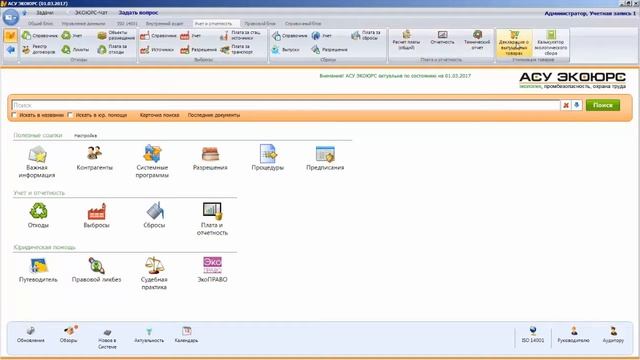Open Отходы under Учет и отчетность
The height and width of the screenshot is (360, 640).
point(38,216)
